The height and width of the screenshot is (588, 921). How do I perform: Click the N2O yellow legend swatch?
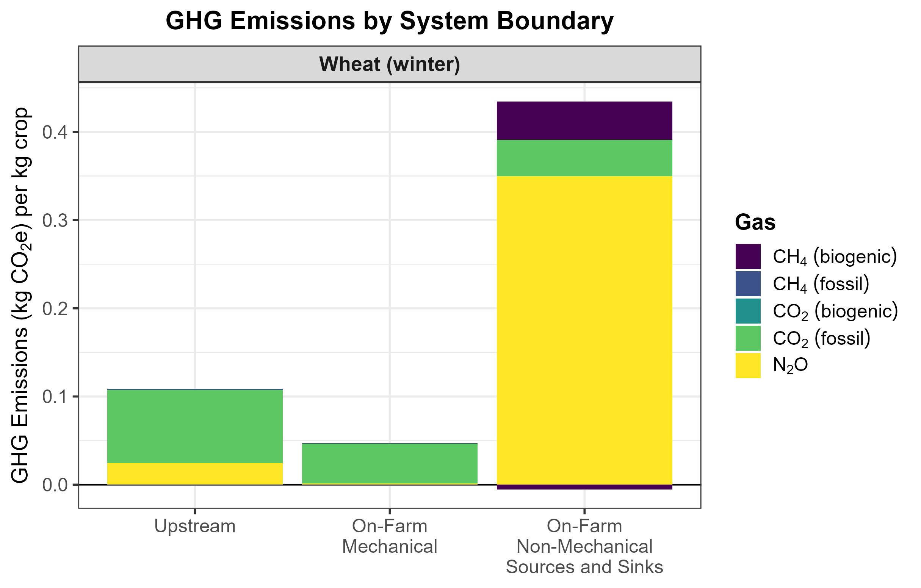point(748,366)
